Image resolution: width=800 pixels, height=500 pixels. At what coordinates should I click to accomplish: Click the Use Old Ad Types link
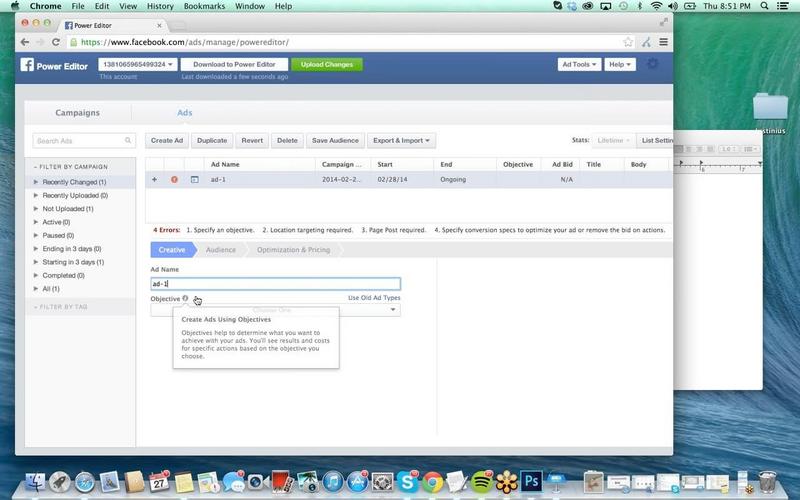[x=374, y=297]
